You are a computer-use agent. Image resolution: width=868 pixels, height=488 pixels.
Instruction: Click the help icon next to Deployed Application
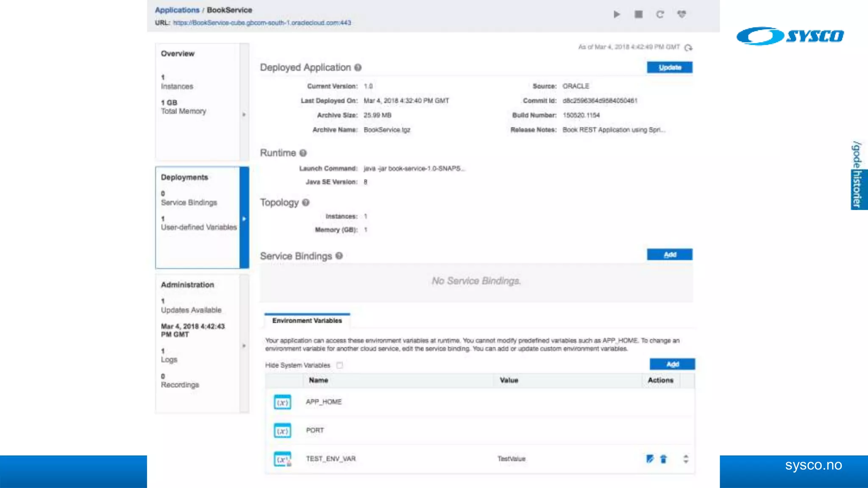[x=358, y=68]
